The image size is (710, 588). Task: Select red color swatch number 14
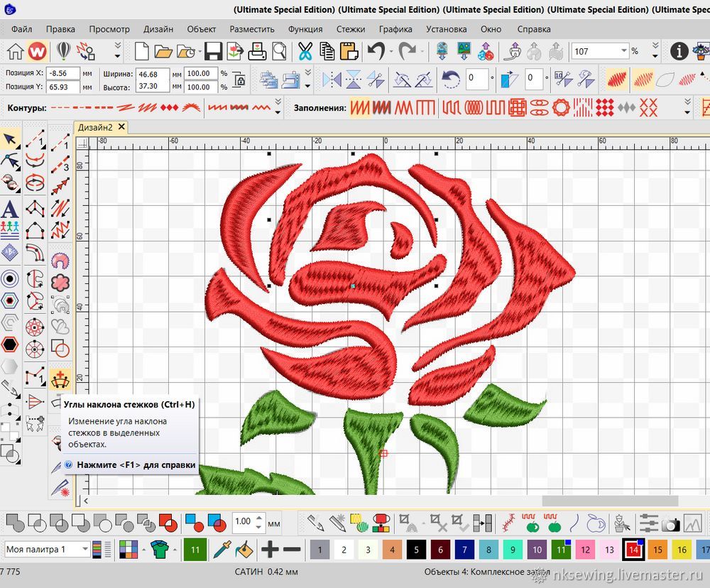click(x=633, y=550)
